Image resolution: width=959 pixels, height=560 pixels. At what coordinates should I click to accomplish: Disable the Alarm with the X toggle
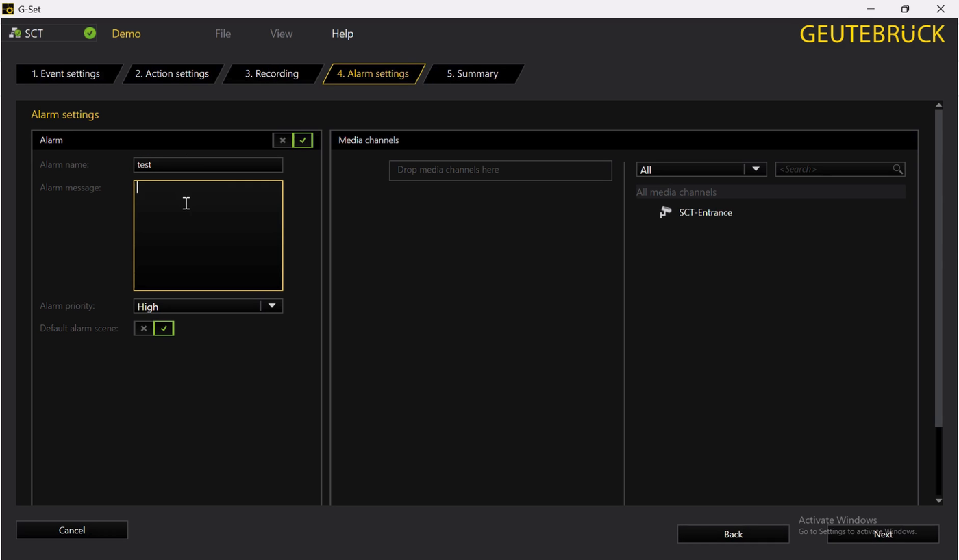(x=282, y=140)
